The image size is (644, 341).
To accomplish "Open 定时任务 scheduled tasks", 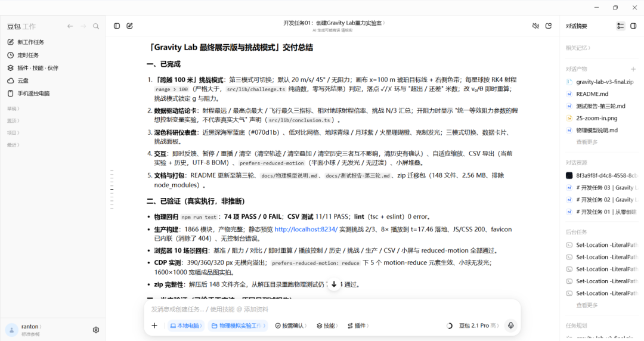I will pyautogui.click(x=23, y=55).
